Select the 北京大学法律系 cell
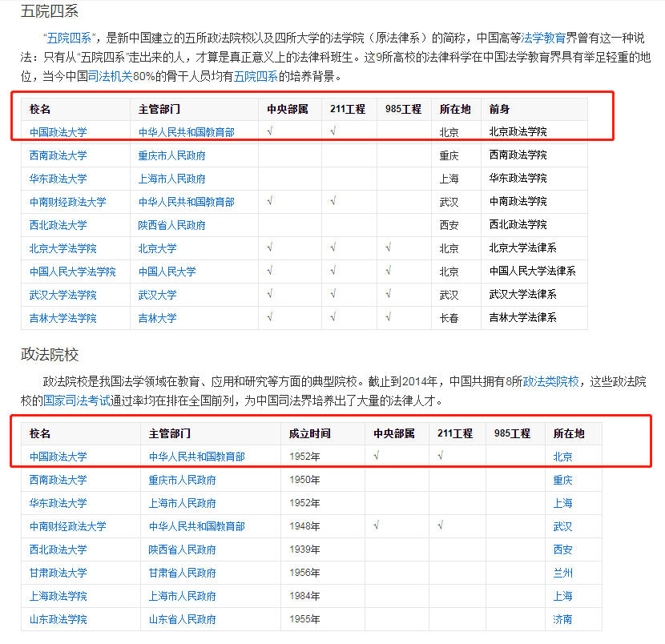The height and width of the screenshot is (644, 665). 534,248
